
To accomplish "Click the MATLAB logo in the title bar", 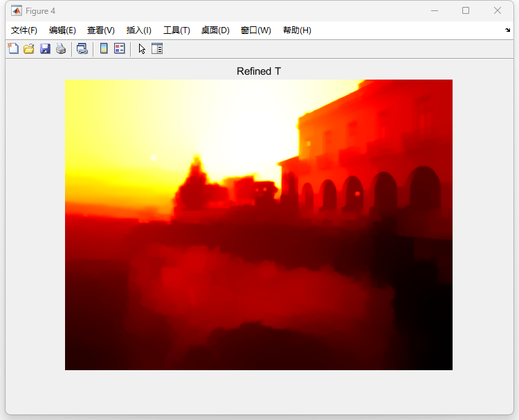I will (x=16, y=11).
